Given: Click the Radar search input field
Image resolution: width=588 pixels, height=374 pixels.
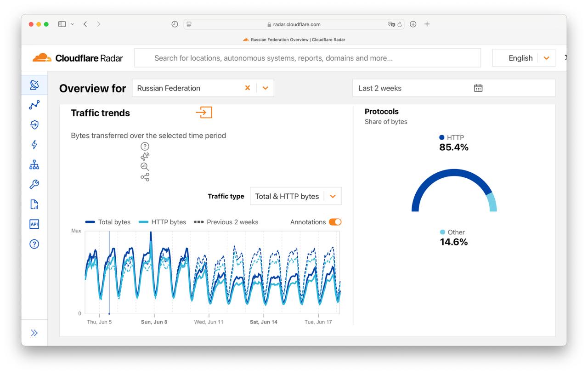Looking at the screenshot, I should coord(307,58).
